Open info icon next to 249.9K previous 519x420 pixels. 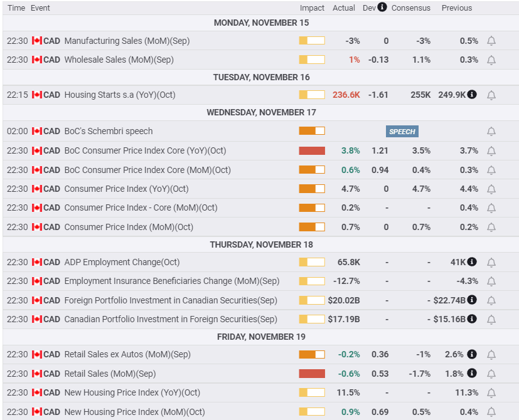tap(472, 95)
